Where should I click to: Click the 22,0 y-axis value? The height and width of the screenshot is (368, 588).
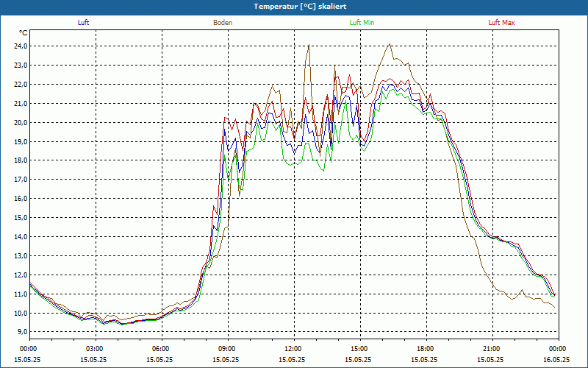coord(21,85)
